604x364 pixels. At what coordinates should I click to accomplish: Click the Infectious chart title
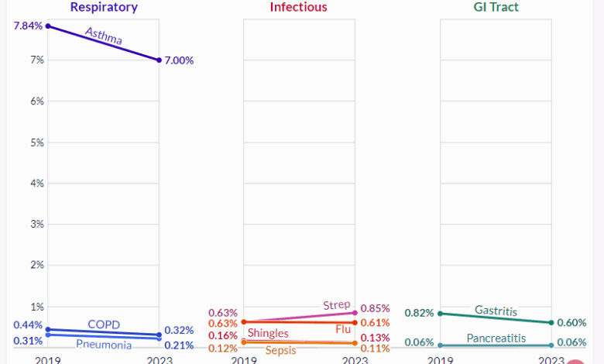pyautogui.click(x=299, y=8)
